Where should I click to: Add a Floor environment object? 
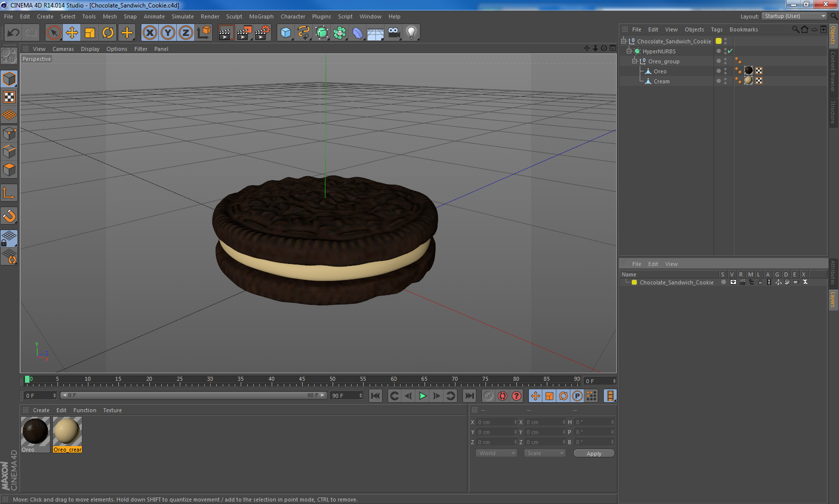tap(376, 33)
